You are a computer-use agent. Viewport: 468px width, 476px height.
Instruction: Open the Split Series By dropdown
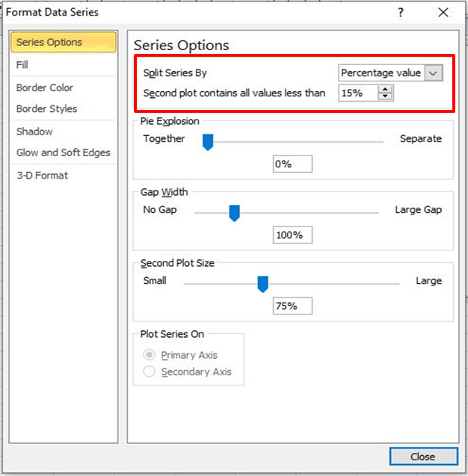[x=434, y=72]
